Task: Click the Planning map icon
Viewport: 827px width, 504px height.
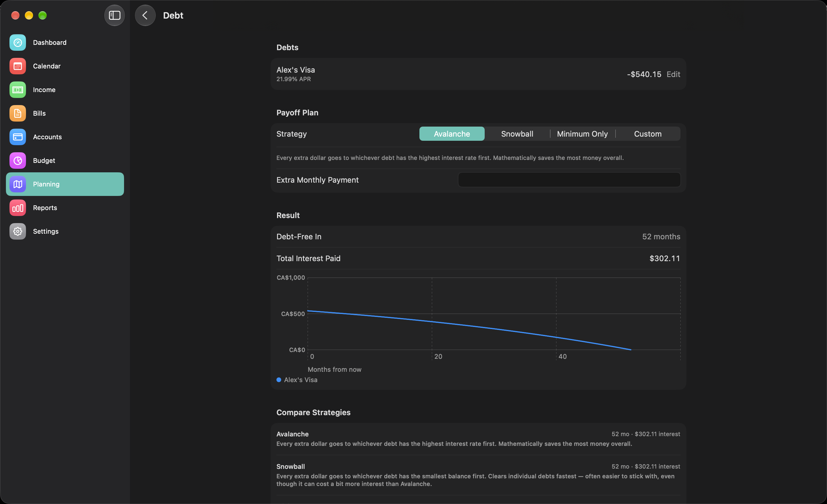Action: click(17, 184)
